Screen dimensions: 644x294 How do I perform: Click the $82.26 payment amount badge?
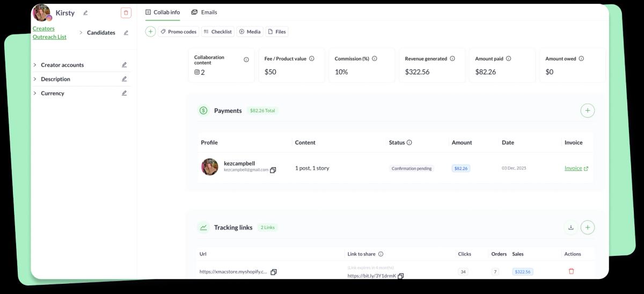[461, 168]
